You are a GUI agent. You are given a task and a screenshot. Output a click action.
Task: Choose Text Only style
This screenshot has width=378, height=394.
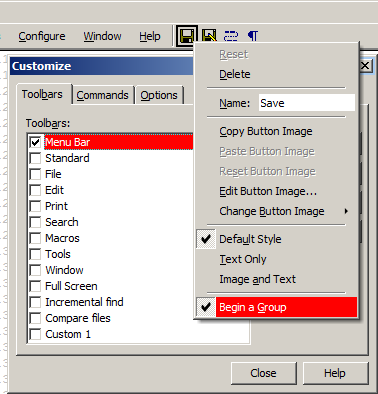click(276, 259)
